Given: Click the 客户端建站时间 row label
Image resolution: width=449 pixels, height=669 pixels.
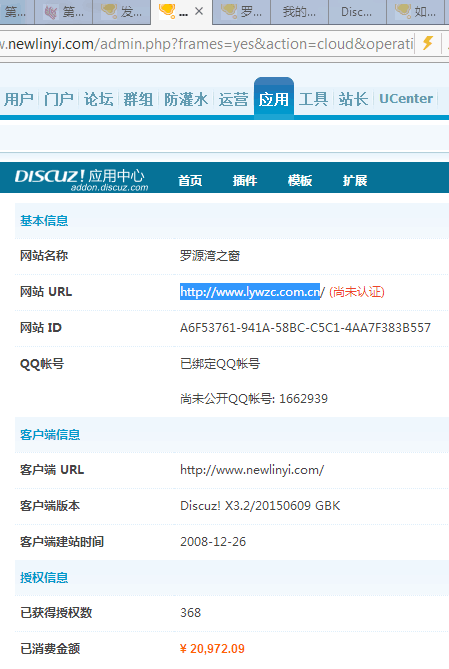Looking at the screenshot, I should (x=62, y=541).
